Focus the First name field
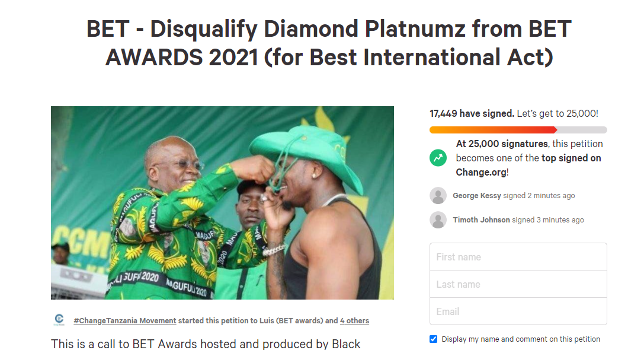The height and width of the screenshot is (350, 644). point(518,257)
